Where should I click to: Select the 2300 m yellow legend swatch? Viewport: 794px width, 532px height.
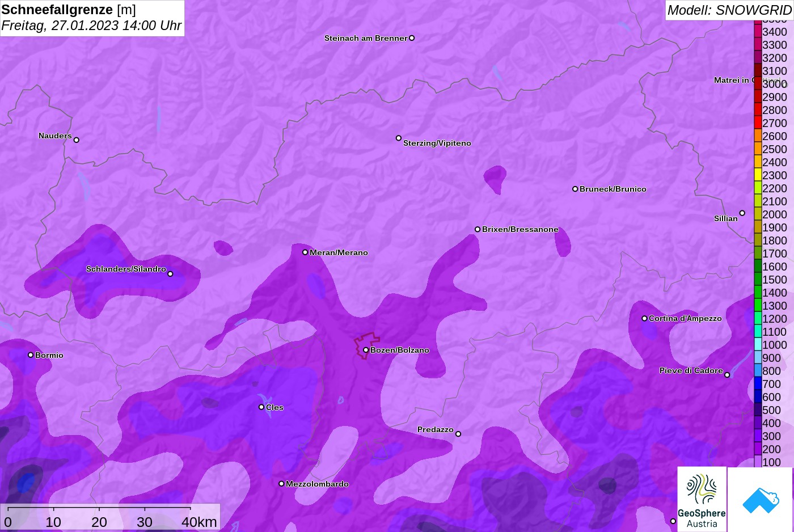tap(758, 175)
